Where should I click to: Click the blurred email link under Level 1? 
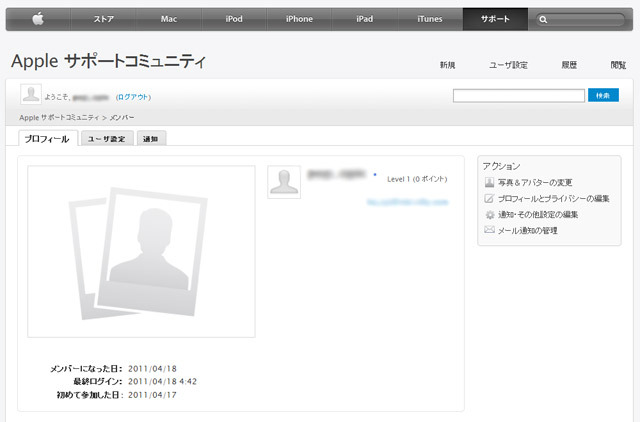pos(407,202)
